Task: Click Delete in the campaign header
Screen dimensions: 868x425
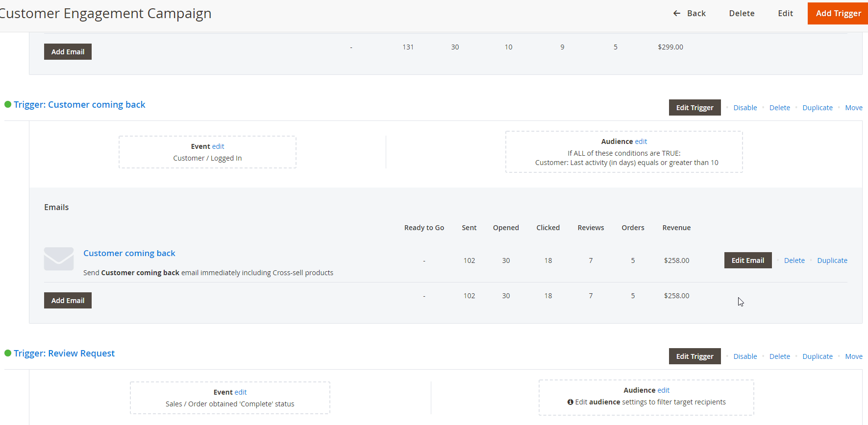Action: 742,13
